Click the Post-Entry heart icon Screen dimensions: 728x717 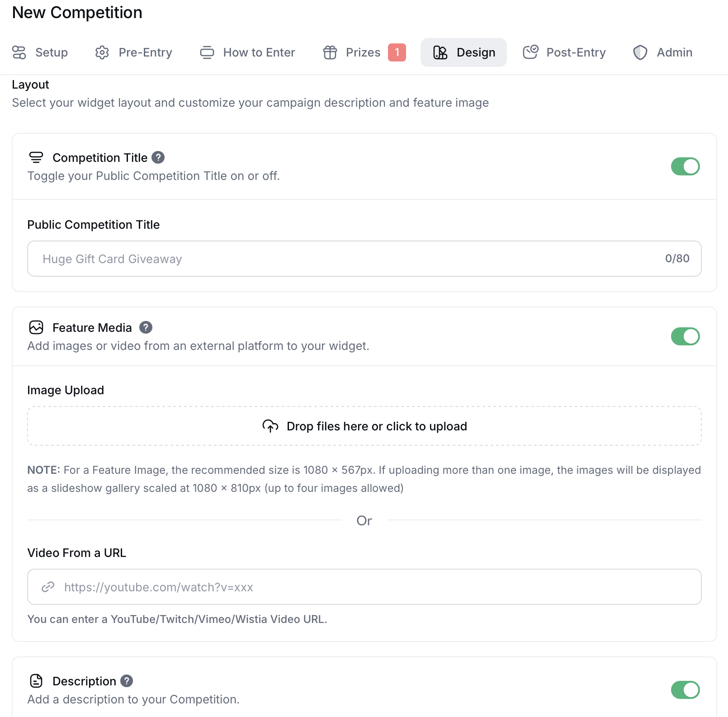click(x=530, y=52)
